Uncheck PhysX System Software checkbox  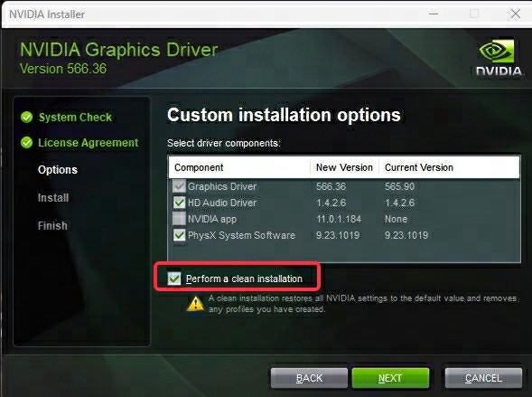pyautogui.click(x=179, y=235)
